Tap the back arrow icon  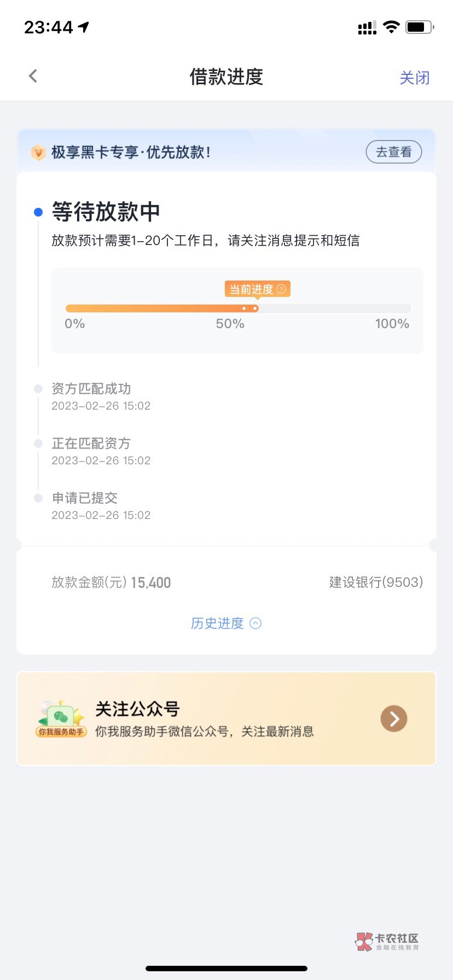pyautogui.click(x=33, y=76)
